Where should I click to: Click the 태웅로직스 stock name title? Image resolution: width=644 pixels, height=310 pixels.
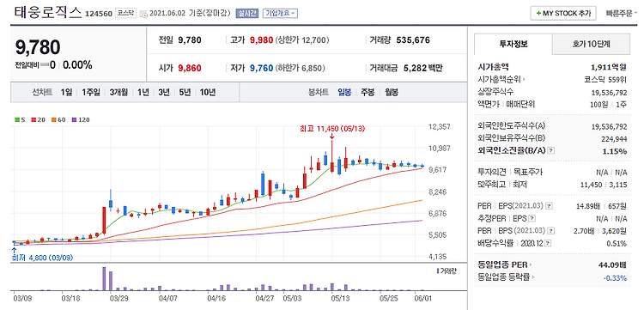(x=48, y=13)
